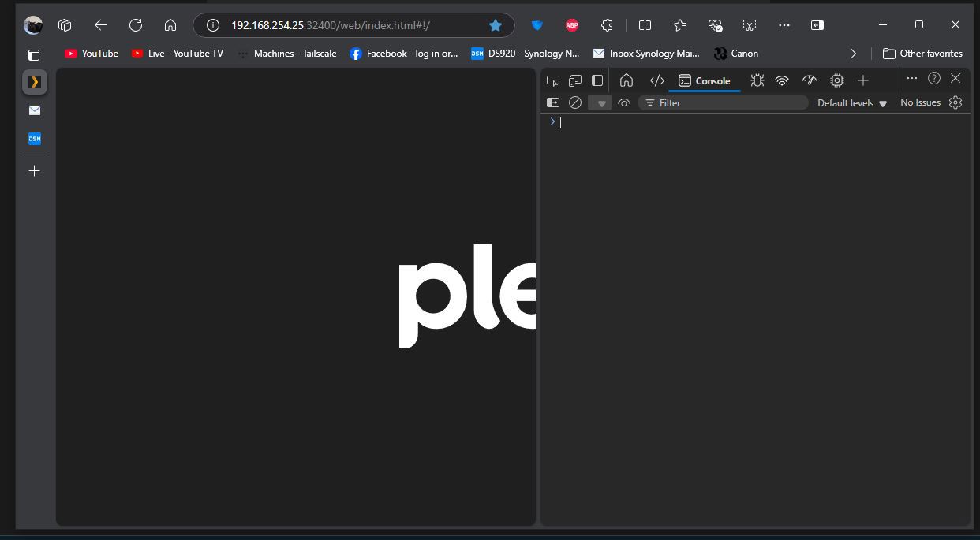Clear the console
Image resolution: width=980 pixels, height=540 pixels.
pos(575,102)
